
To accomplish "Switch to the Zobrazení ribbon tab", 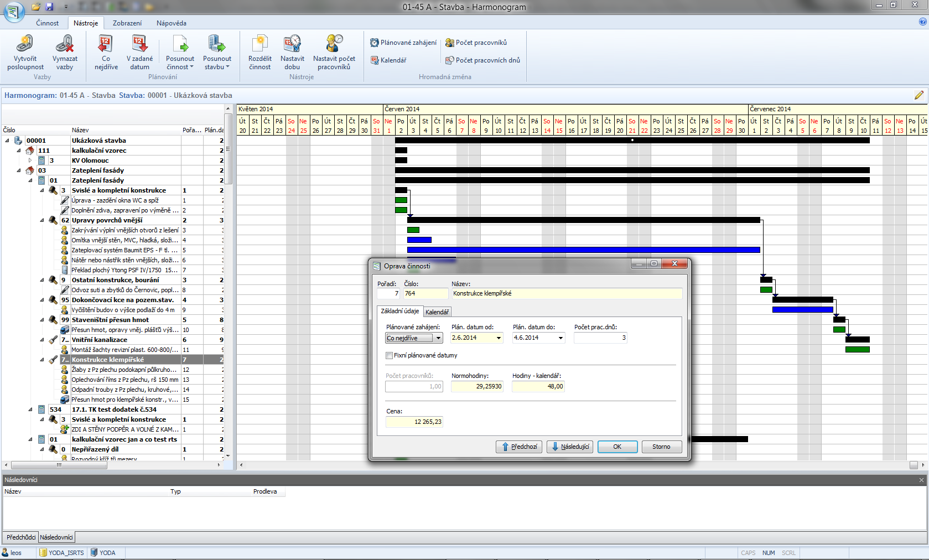I will (127, 23).
